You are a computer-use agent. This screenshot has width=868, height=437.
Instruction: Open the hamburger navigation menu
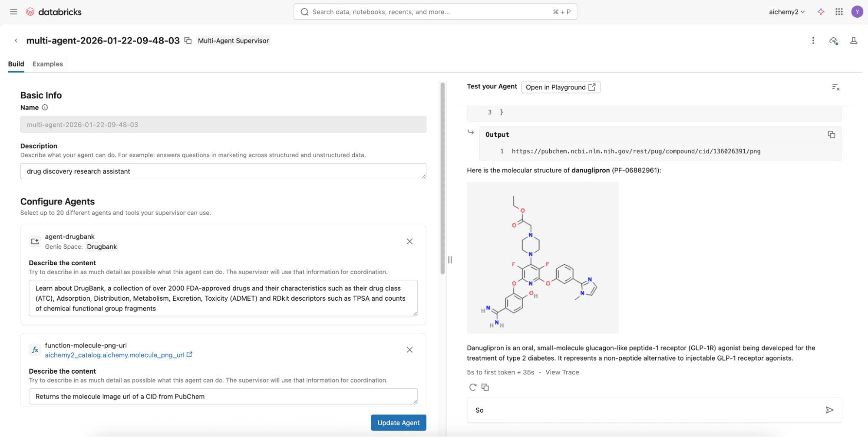pyautogui.click(x=13, y=12)
